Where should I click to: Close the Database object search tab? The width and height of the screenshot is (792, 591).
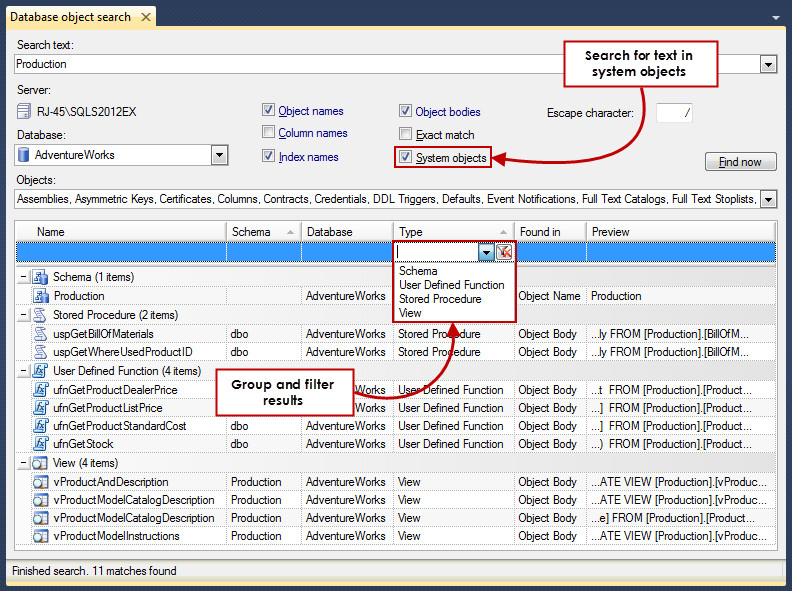point(145,17)
